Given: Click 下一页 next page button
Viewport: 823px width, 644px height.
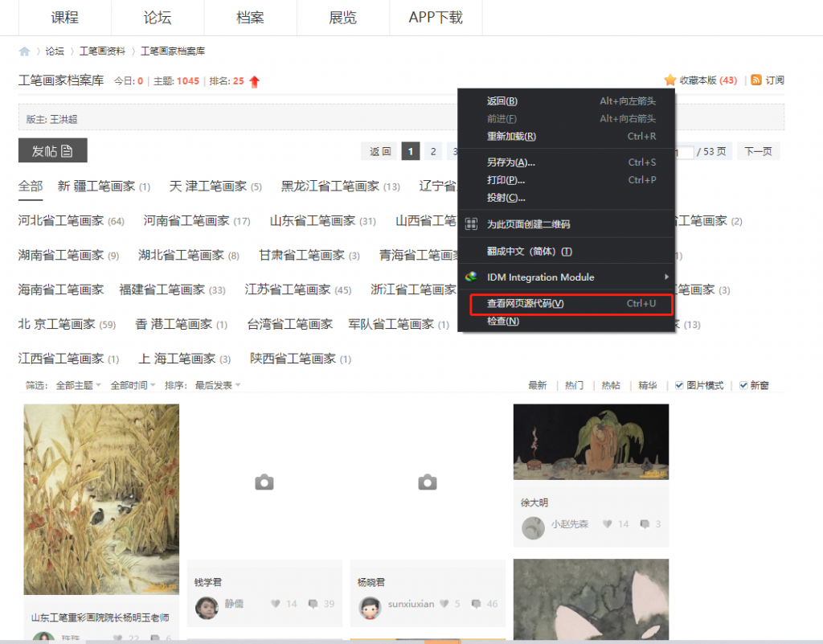Looking at the screenshot, I should [x=758, y=151].
